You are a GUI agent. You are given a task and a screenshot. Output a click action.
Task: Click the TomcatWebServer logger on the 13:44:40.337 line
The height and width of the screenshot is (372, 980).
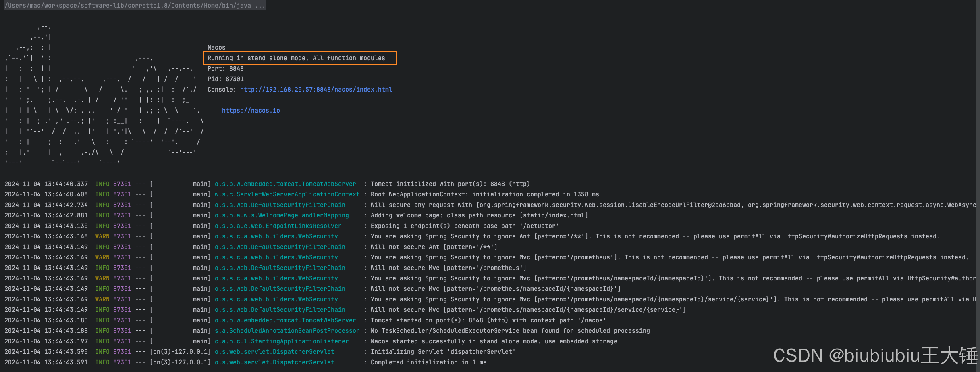click(285, 184)
